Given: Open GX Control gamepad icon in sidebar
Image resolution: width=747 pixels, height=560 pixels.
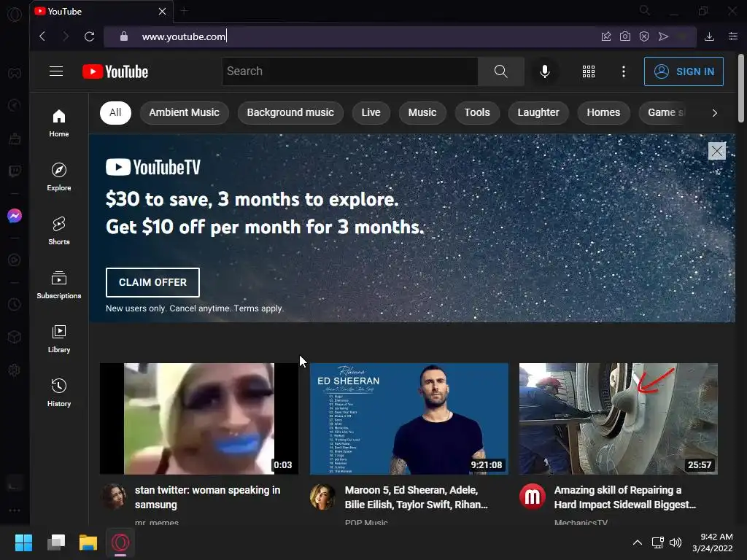Looking at the screenshot, I should click(15, 73).
